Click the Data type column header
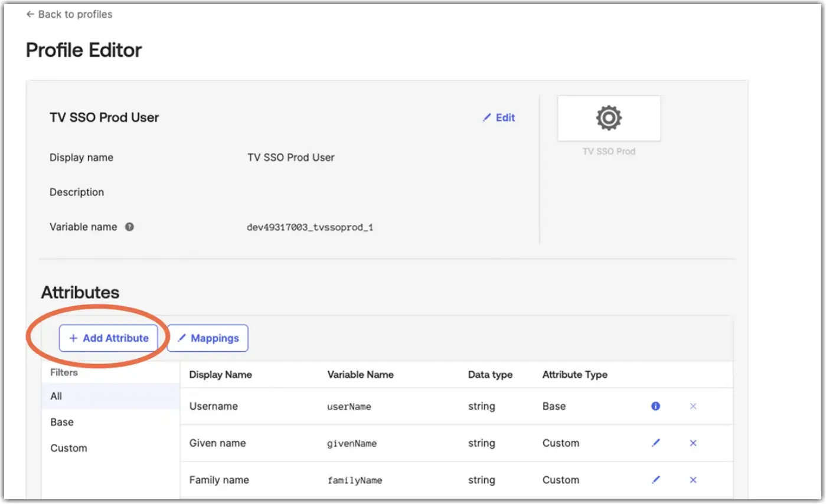The image size is (826, 504). [x=490, y=374]
